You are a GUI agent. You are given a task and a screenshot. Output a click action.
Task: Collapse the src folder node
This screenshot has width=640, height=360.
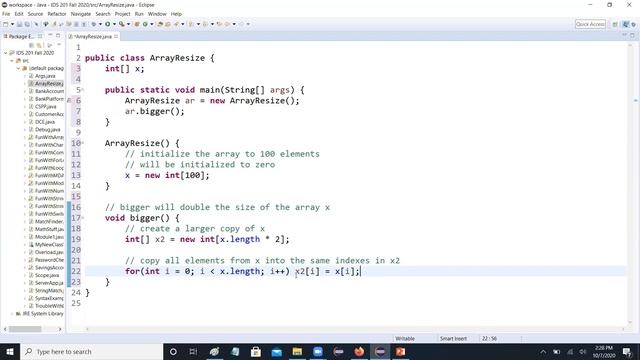coord(12,60)
